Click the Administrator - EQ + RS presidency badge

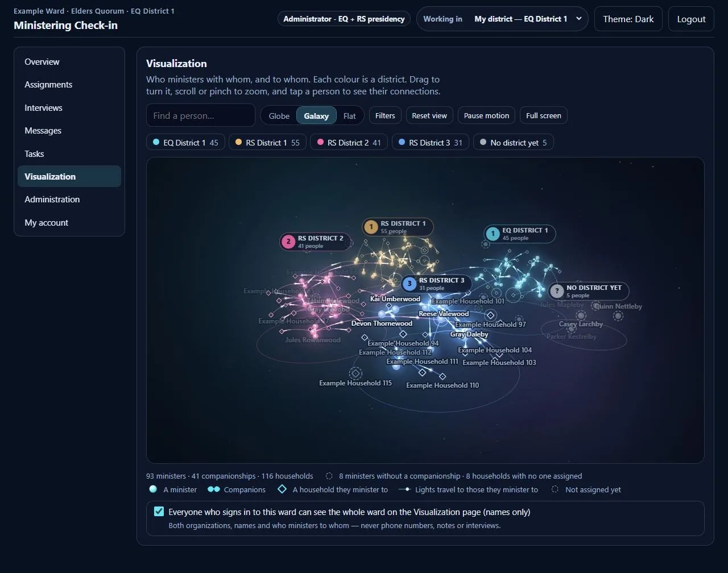tap(344, 19)
